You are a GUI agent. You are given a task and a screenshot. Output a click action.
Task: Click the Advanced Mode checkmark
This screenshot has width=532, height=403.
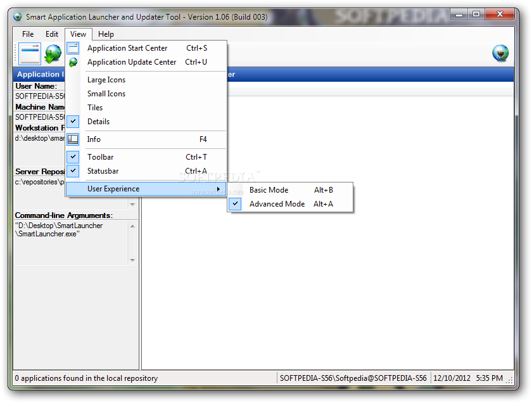pos(235,203)
